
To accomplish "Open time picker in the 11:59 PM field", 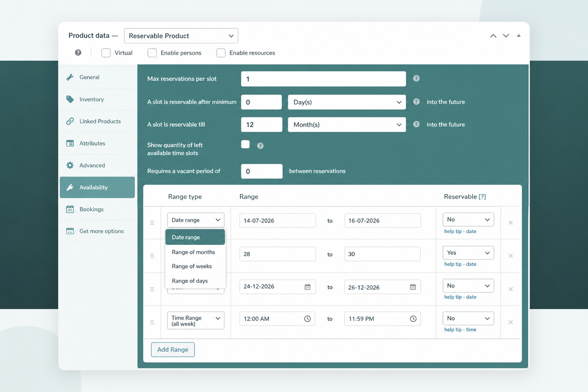I will [413, 319].
